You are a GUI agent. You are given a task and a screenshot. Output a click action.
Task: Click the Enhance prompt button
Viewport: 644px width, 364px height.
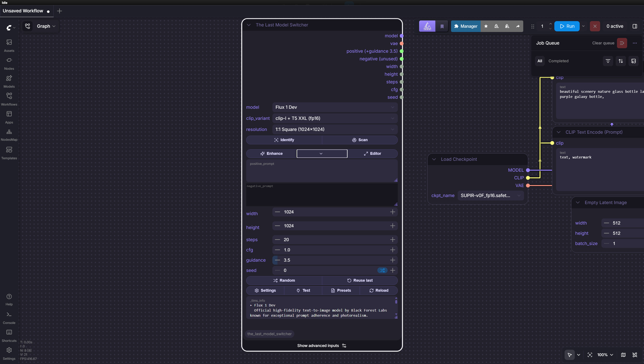(x=271, y=154)
